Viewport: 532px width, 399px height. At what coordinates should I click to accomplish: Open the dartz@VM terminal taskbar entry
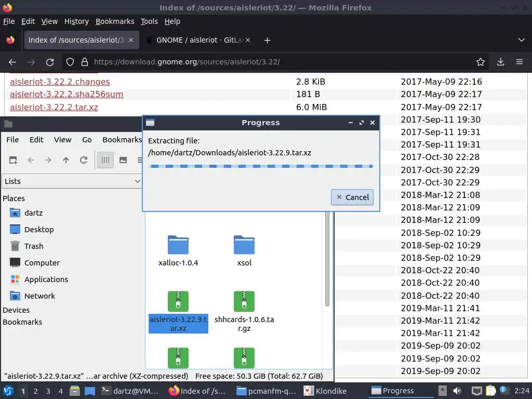(130, 391)
